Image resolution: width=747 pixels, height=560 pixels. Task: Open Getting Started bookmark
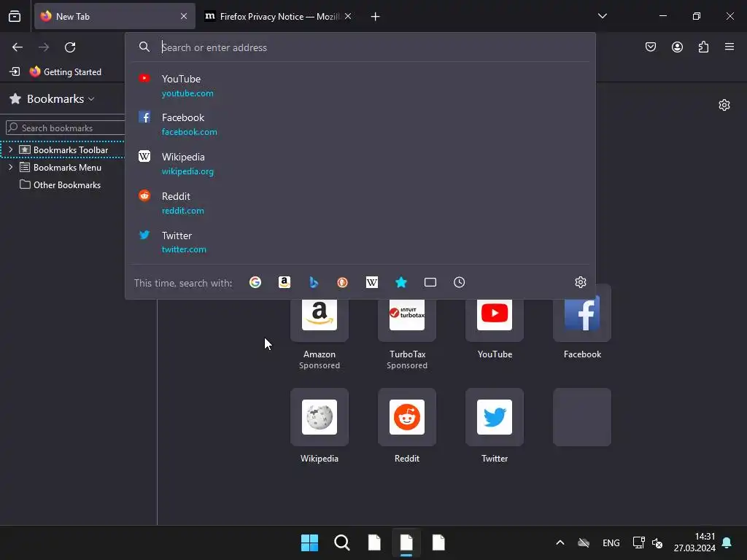66,72
